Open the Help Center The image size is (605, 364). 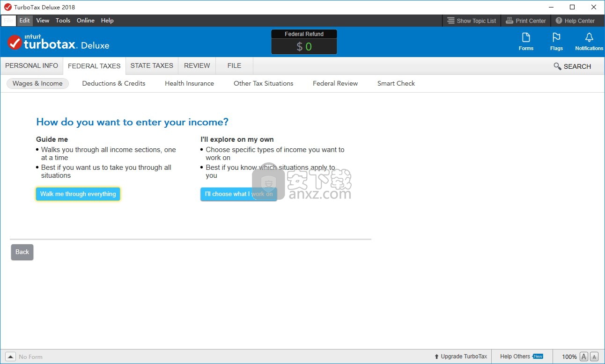coord(575,21)
